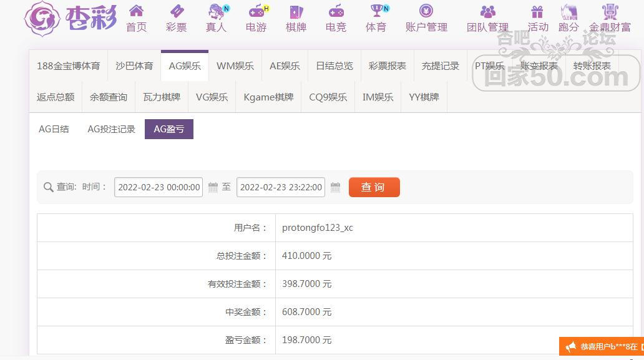Screen dimensions: 644x360
Task: Open the 电游 gamepad icon
Action: click(x=256, y=11)
